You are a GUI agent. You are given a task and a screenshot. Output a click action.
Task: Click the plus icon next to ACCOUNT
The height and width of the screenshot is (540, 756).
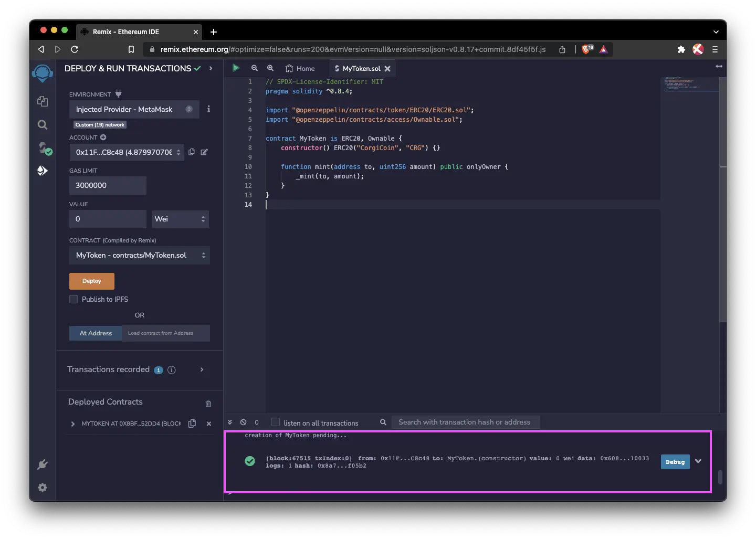click(x=103, y=137)
